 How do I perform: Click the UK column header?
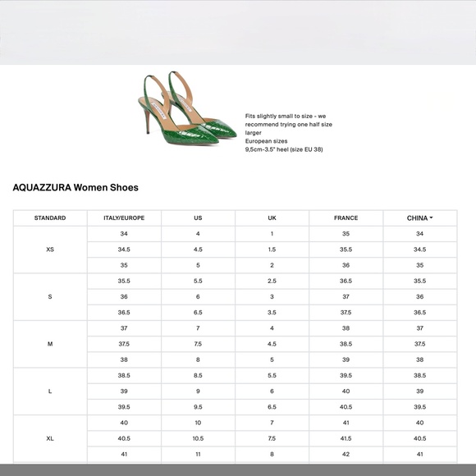point(272,218)
